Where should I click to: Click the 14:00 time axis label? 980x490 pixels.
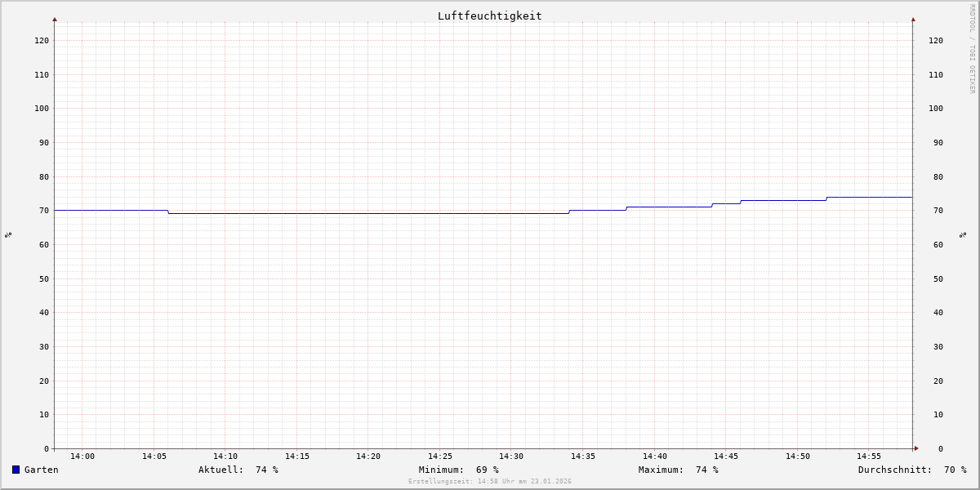pyautogui.click(x=82, y=457)
